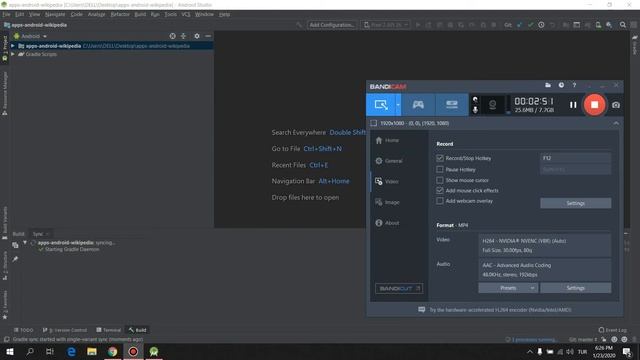The image size is (640, 360).
Task: Select Bandicam HDMI device recording mode
Action: [x=452, y=104]
